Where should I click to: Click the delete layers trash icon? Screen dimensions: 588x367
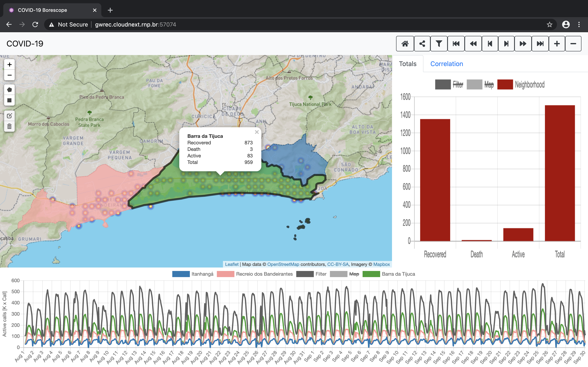[9, 126]
